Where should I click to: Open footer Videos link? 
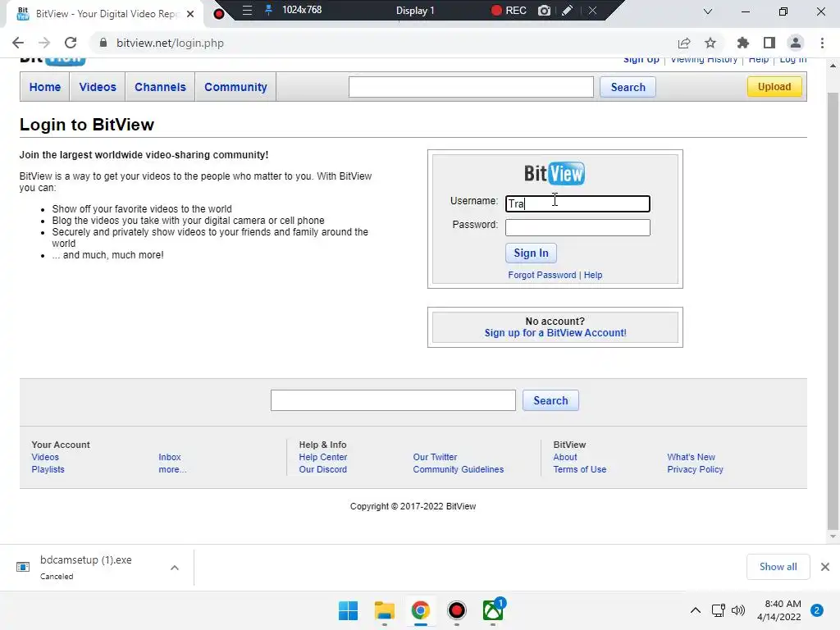pos(45,457)
